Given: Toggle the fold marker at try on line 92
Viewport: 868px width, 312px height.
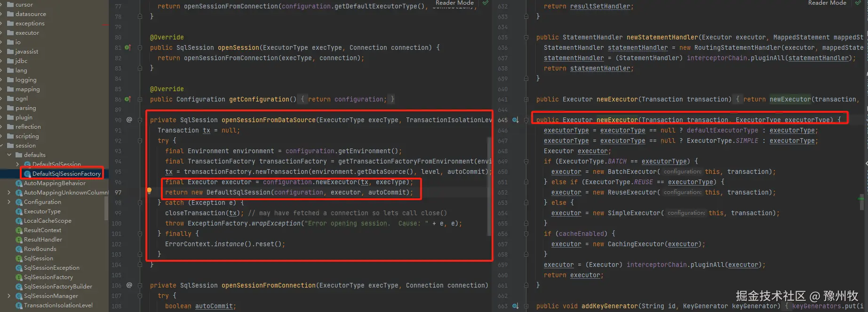Looking at the screenshot, I should [x=140, y=140].
